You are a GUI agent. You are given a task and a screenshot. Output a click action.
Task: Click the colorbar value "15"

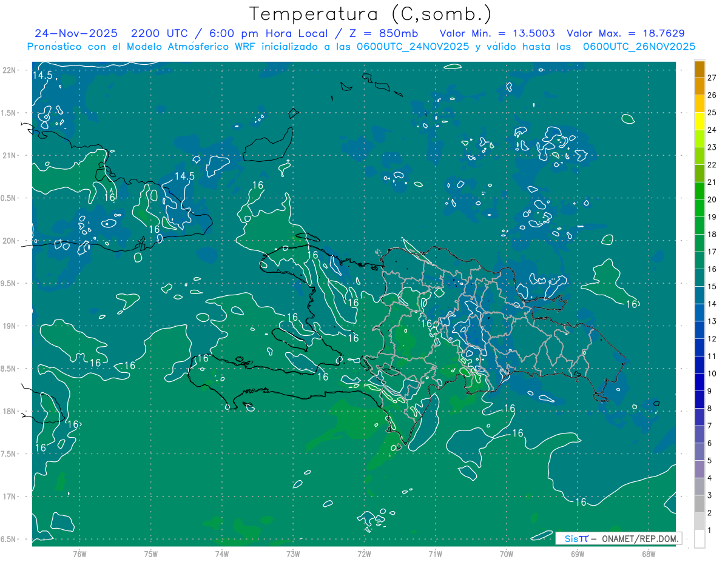712,286
